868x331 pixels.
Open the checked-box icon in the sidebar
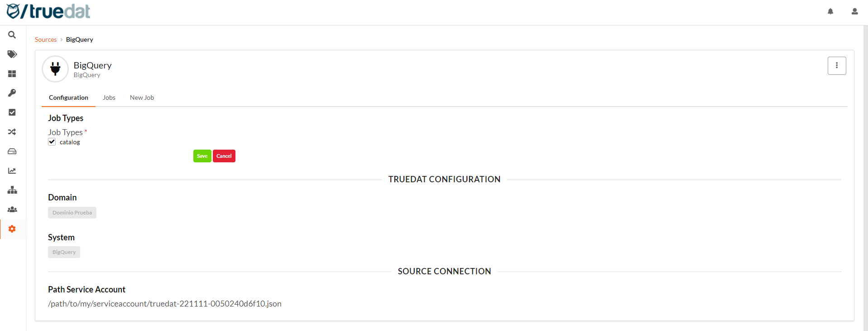12,112
